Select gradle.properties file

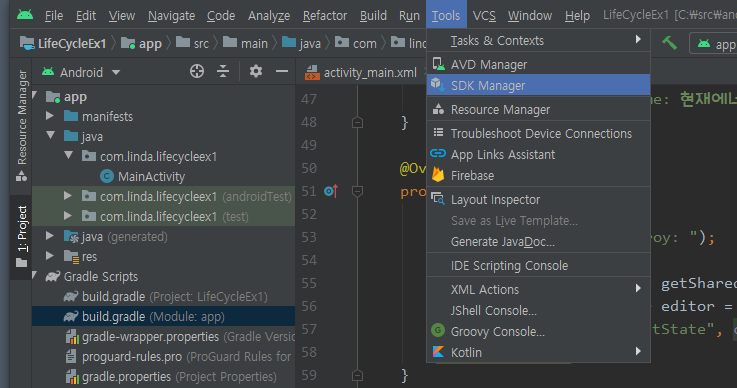(170, 377)
